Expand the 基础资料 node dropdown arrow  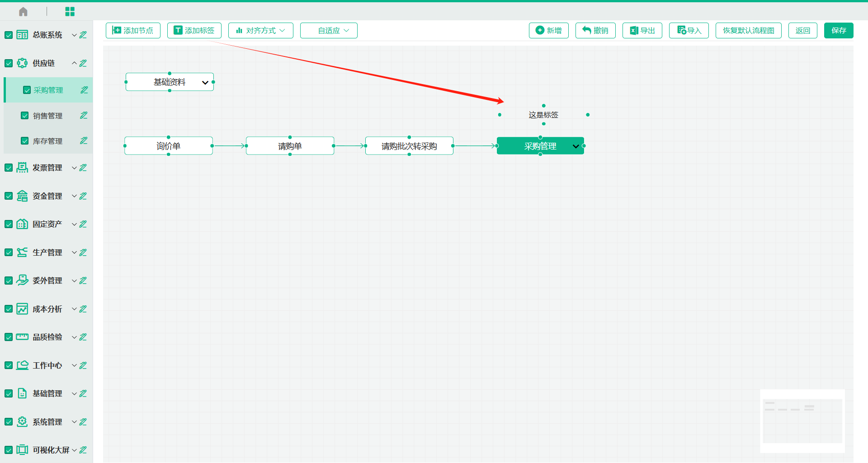[x=205, y=82]
